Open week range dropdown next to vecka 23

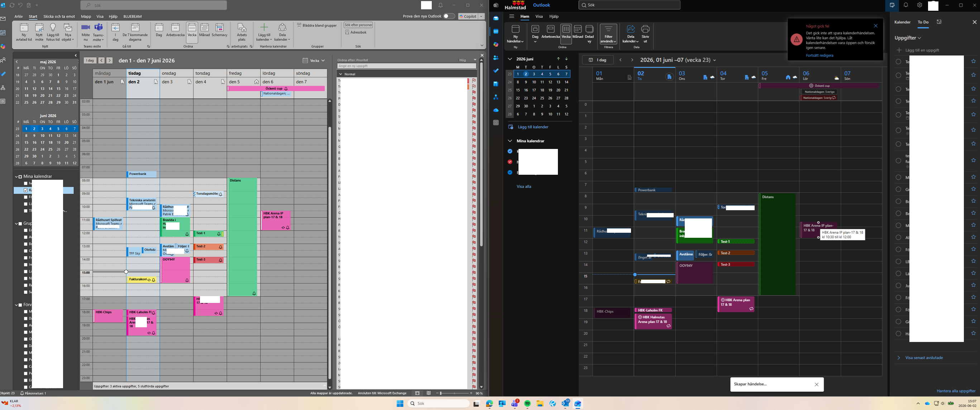click(x=714, y=60)
